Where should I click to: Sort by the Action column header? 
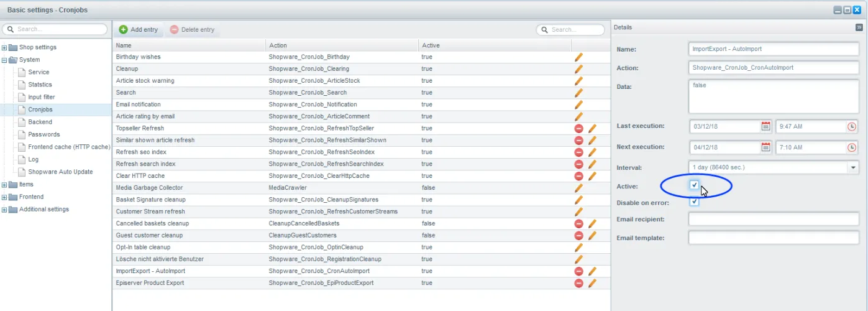pos(342,45)
